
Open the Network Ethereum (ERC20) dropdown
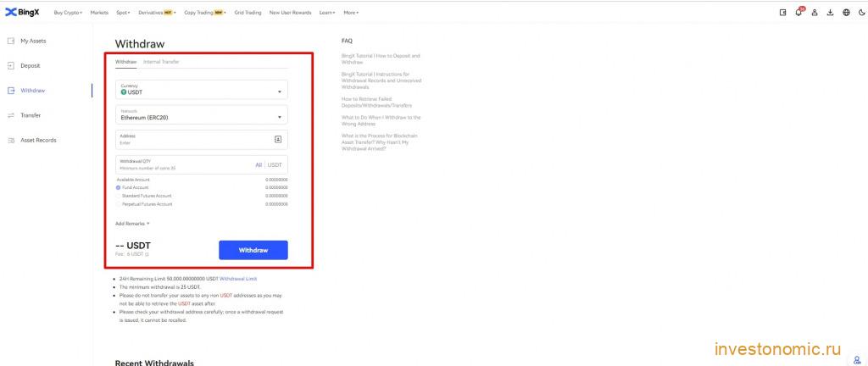202,114
